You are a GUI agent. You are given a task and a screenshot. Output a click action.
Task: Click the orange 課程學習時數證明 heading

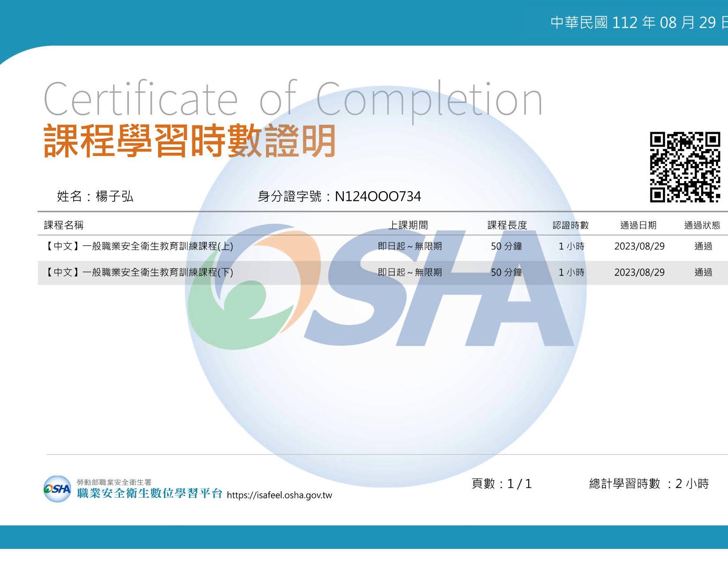(190, 141)
